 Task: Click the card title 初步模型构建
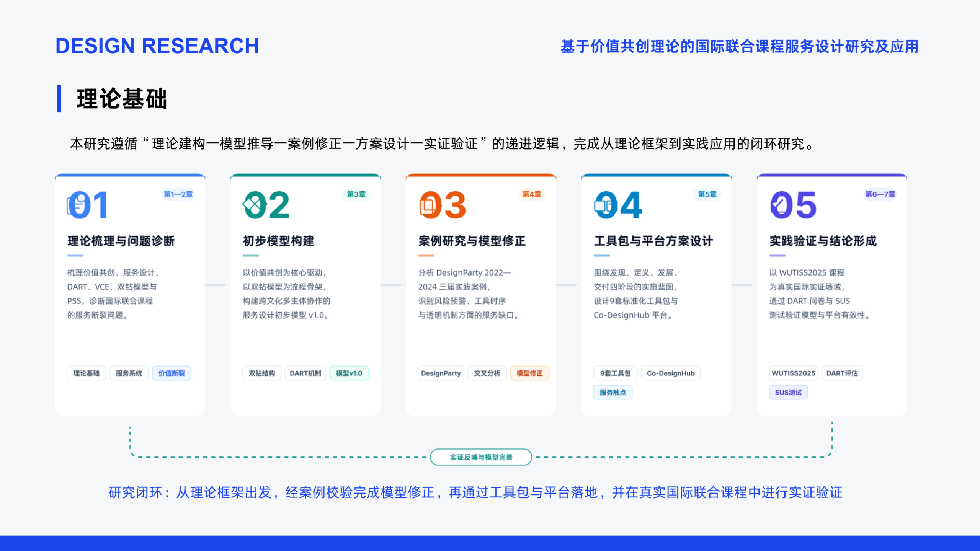[x=279, y=241]
